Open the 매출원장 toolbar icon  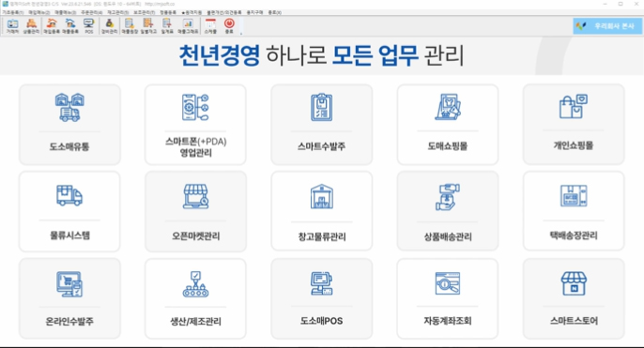pos(130,26)
